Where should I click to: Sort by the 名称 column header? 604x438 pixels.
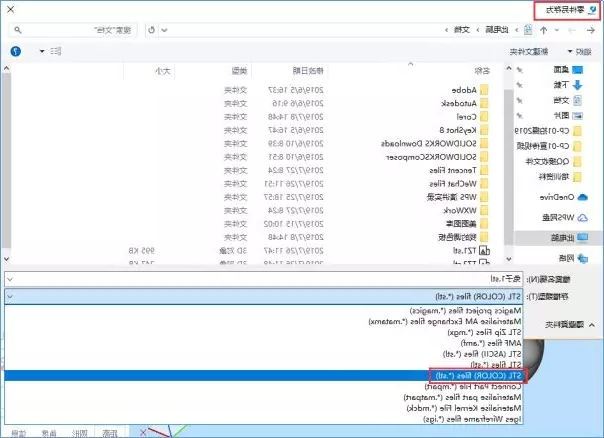[482, 70]
